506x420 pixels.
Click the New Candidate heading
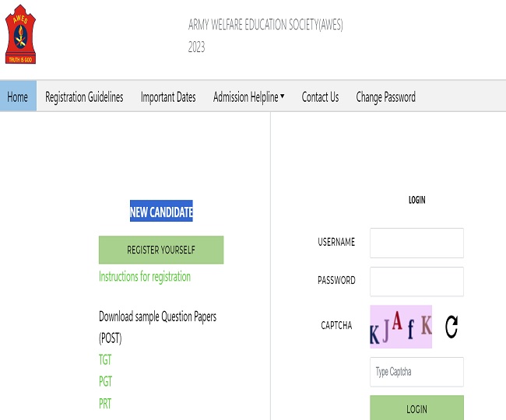pyautogui.click(x=161, y=212)
